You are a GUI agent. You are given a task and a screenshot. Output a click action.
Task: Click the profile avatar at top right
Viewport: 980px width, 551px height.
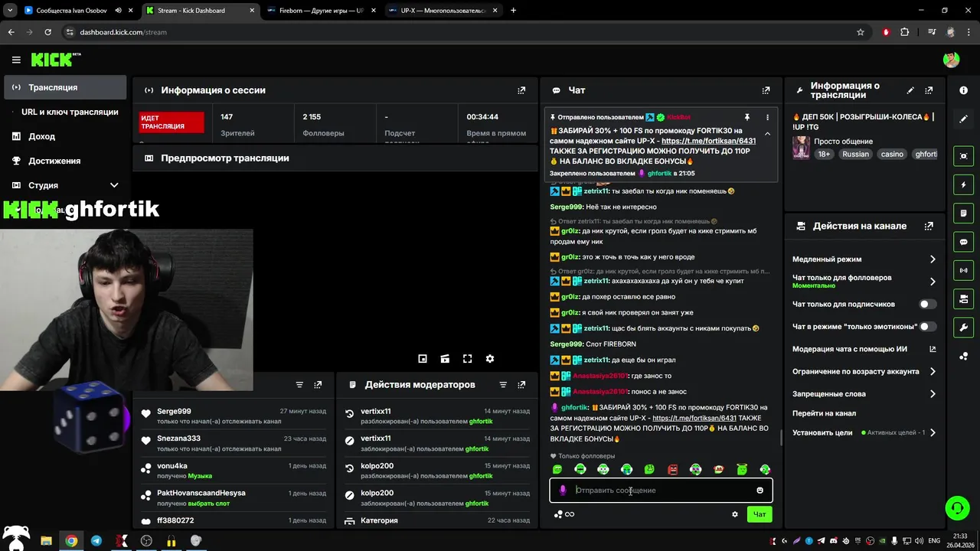[951, 60]
